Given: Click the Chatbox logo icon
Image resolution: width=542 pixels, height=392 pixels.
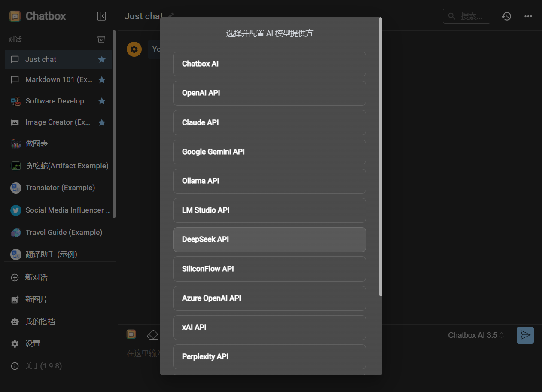Looking at the screenshot, I should tap(15, 16).
